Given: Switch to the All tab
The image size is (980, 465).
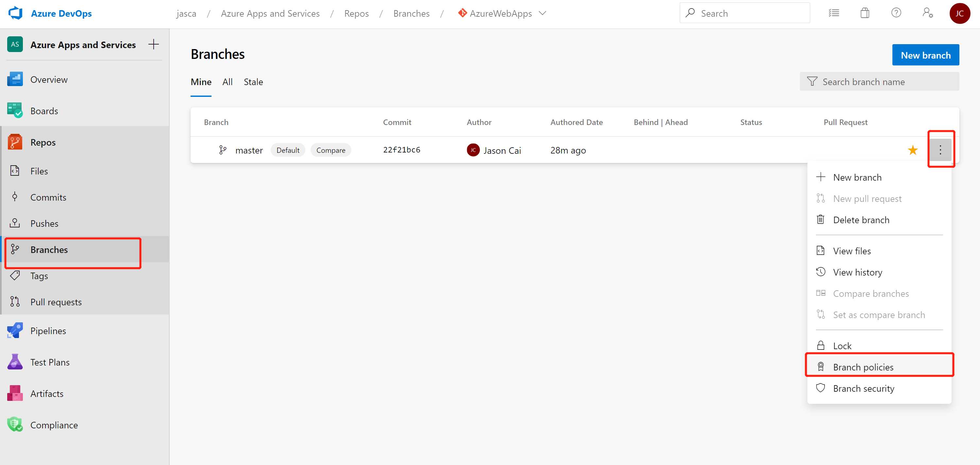Looking at the screenshot, I should pos(228,82).
